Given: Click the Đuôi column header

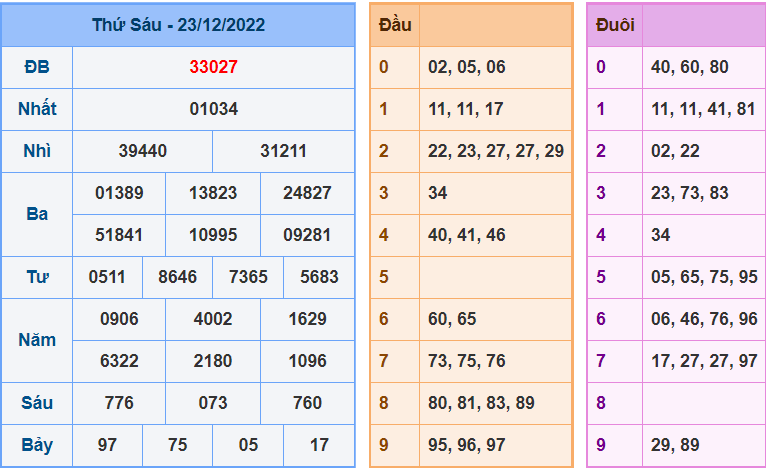Looking at the screenshot, I should coord(615,25).
